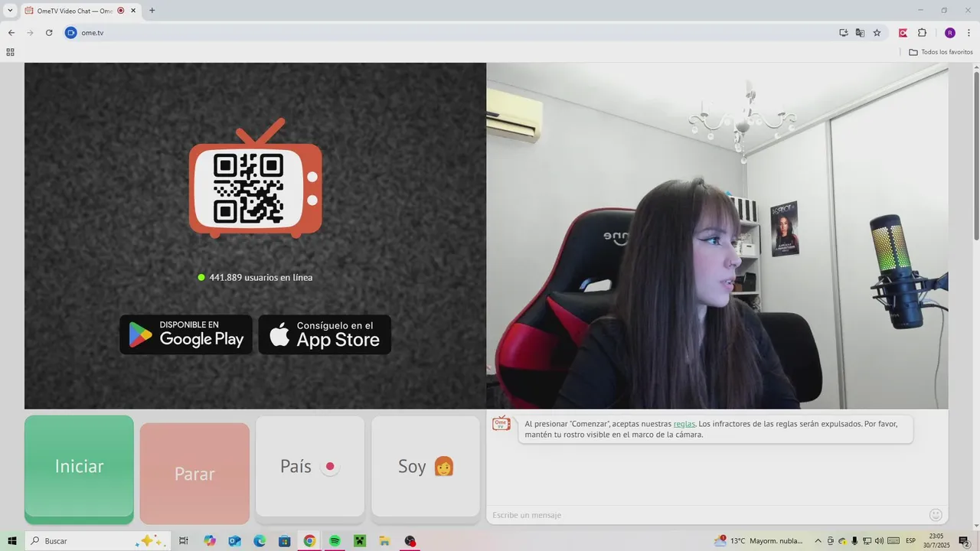The height and width of the screenshot is (551, 980).
Task: Open Todos los favoritos folder
Action: click(x=941, y=52)
